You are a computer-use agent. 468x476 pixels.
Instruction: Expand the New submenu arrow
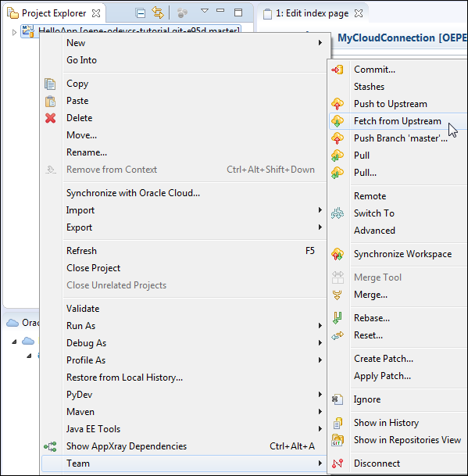(x=320, y=43)
